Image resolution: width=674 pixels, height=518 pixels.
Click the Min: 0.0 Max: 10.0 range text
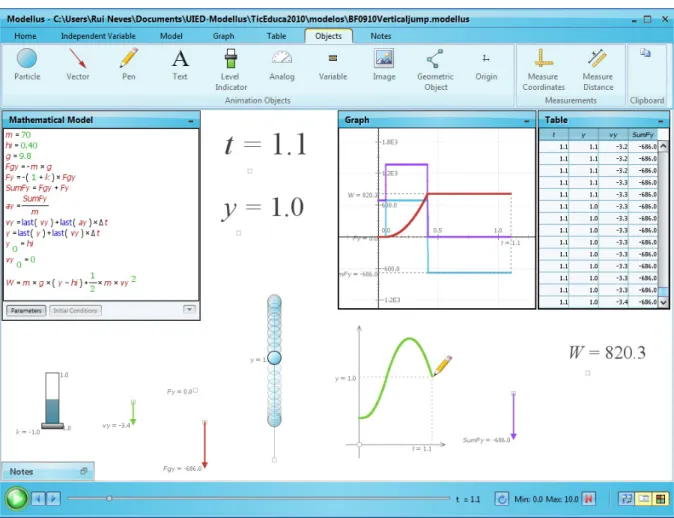point(546,499)
